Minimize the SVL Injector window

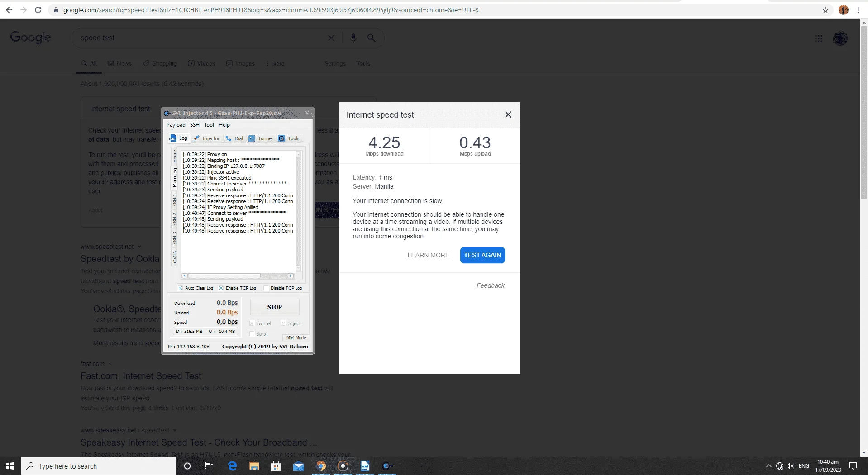tap(298, 113)
